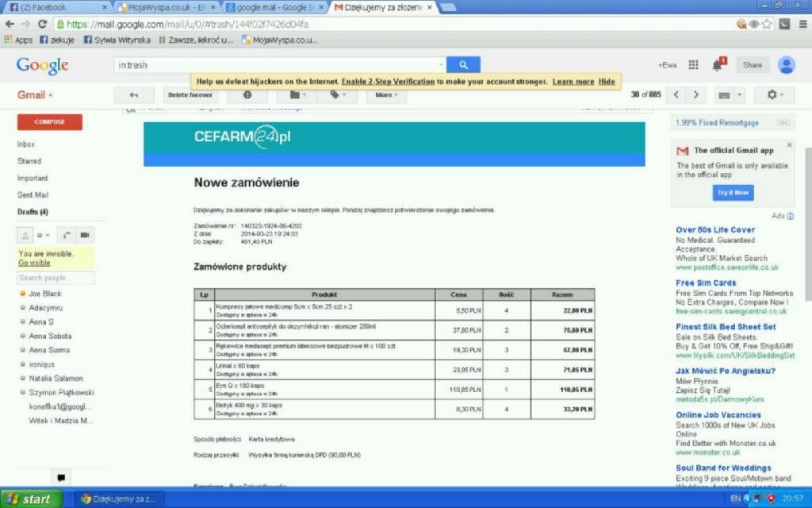Open Sent Mail folder
This screenshot has width=812, height=508.
33,195
